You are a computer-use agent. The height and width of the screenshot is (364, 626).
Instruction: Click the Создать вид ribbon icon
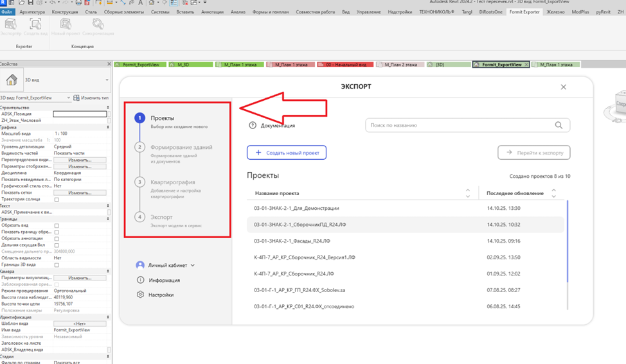pos(35,25)
